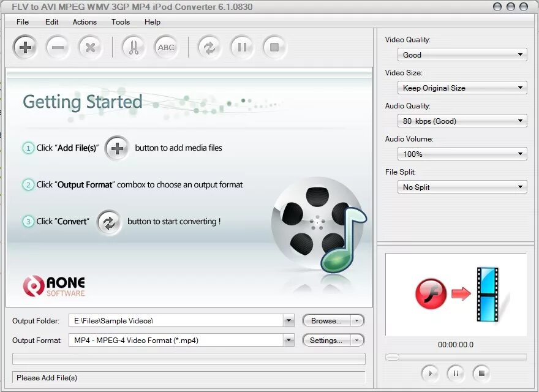The width and height of the screenshot is (539, 392).
Task: Open the Tools menu
Action: point(120,22)
